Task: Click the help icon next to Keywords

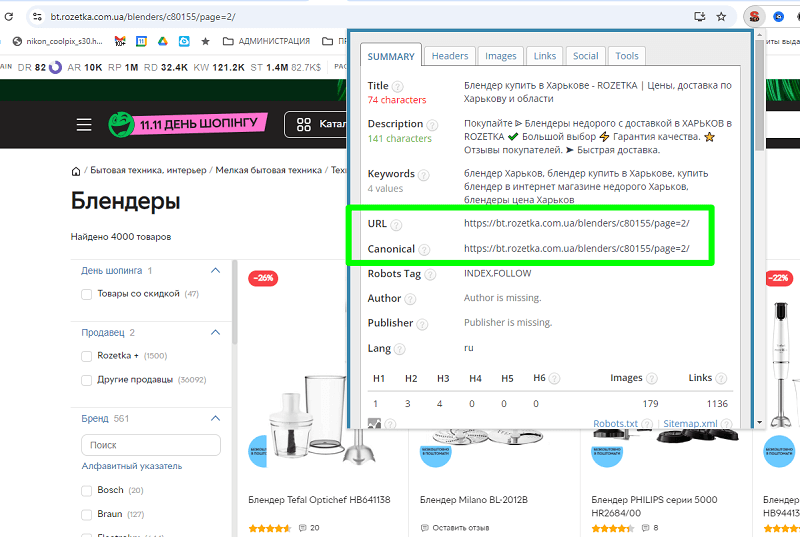Action: [423, 175]
